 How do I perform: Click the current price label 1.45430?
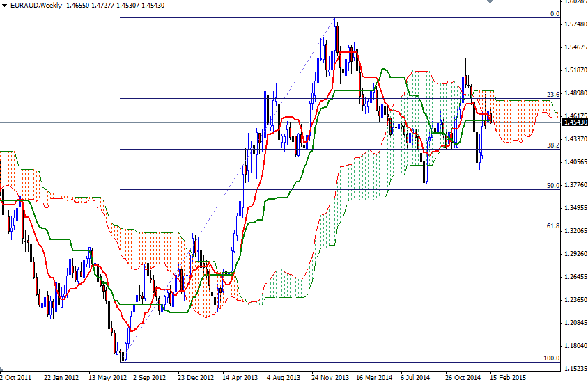[575, 122]
